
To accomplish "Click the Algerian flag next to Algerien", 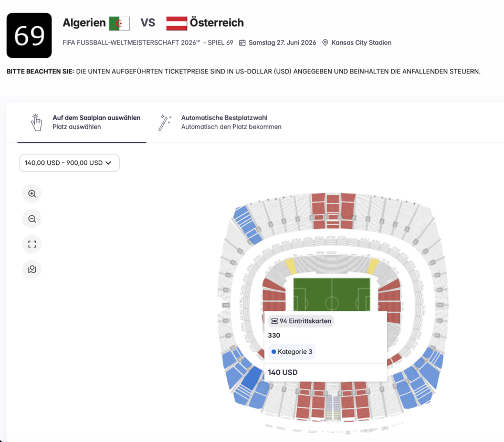I will 119,23.
